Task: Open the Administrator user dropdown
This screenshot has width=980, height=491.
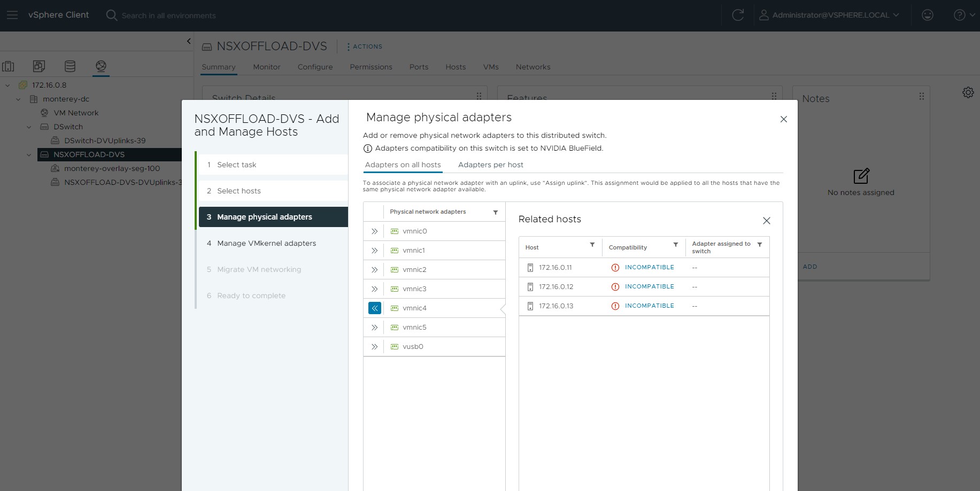Action: [829, 15]
